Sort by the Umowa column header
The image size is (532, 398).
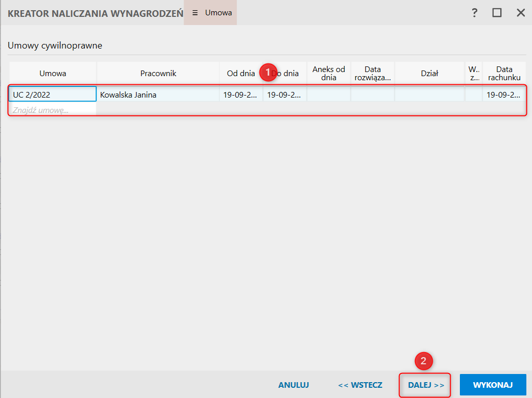(x=53, y=73)
